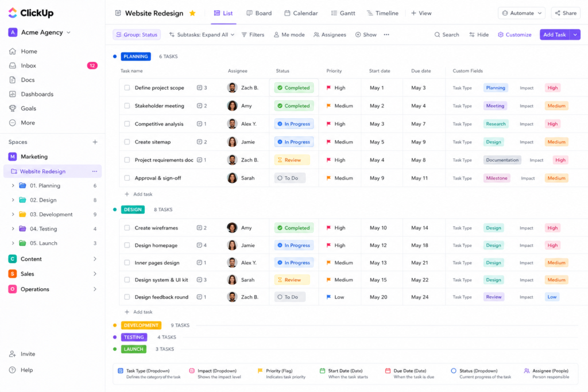The height and width of the screenshot is (392, 588).
Task: Open comments on Define project scope
Action: [202, 88]
